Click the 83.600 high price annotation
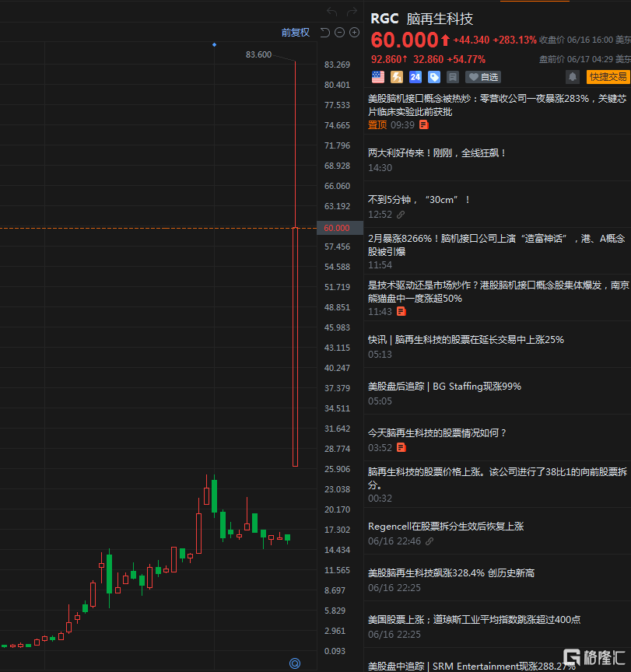 click(x=258, y=55)
